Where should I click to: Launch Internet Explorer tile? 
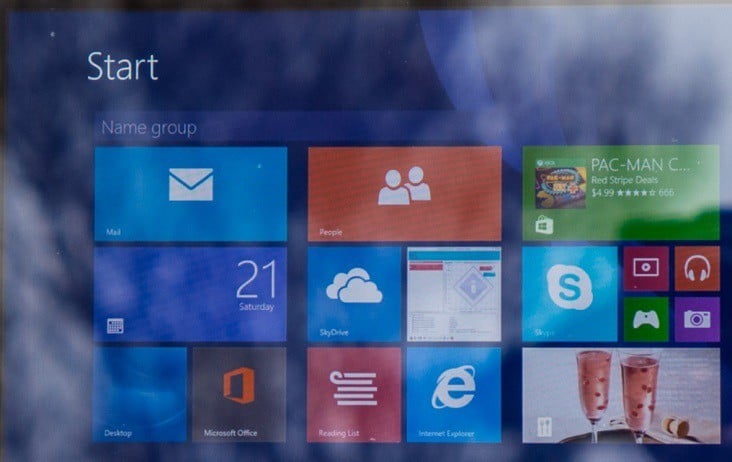(454, 395)
